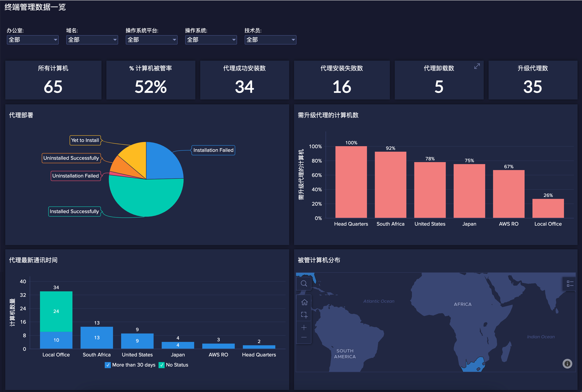Zoom in the map with plus icon
Screen dimensions: 582x392
[304, 328]
